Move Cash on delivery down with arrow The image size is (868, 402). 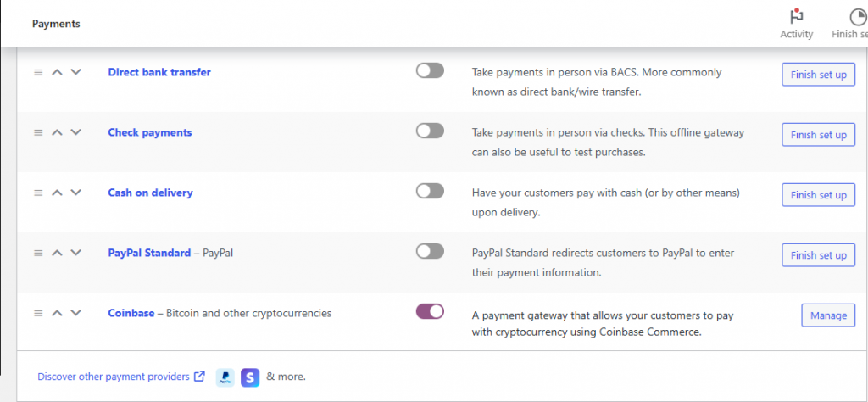point(76,193)
